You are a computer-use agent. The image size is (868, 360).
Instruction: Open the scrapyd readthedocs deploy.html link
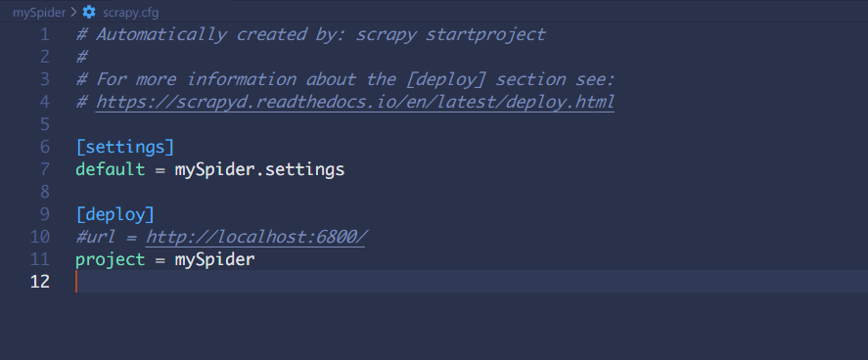[355, 102]
